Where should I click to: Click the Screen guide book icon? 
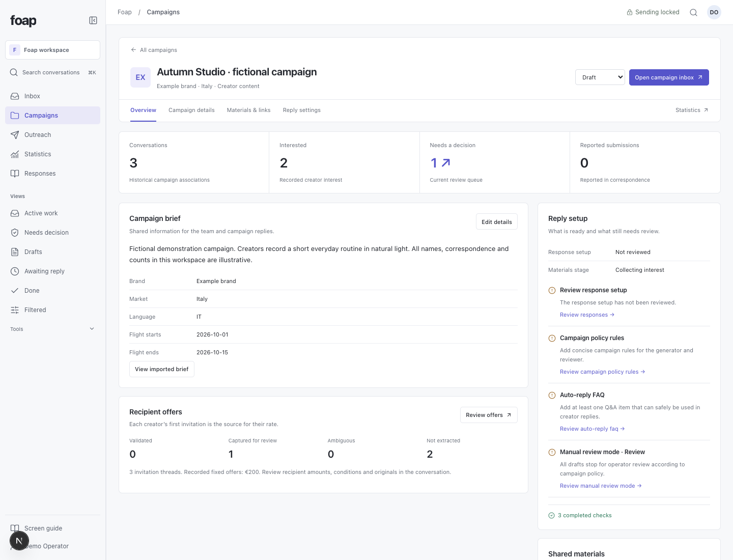pos(15,528)
